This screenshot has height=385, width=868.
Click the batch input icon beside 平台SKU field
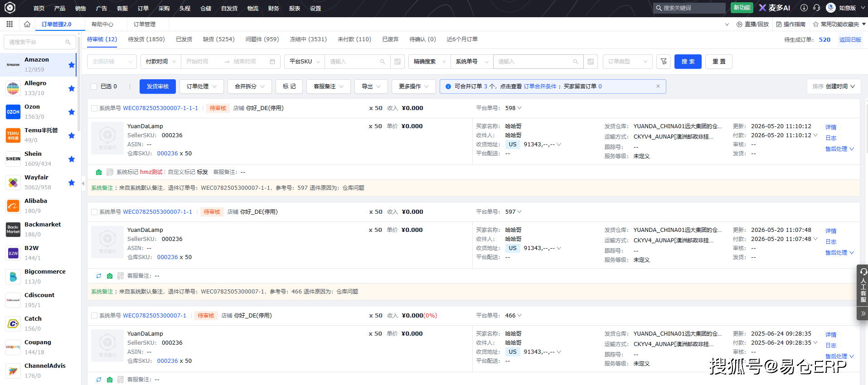click(398, 62)
